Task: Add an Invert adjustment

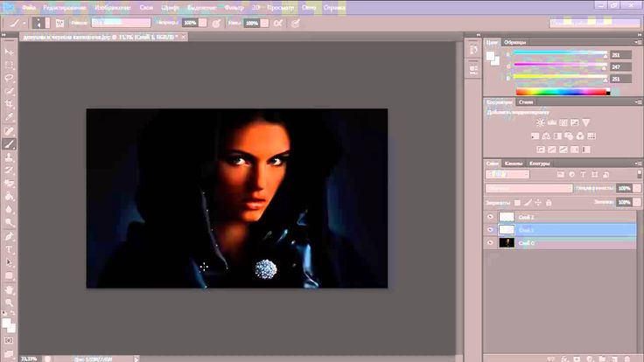Action: 541,150
